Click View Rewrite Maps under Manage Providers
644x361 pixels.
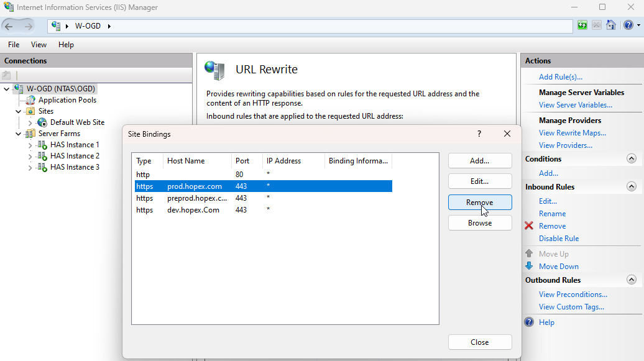click(x=572, y=132)
